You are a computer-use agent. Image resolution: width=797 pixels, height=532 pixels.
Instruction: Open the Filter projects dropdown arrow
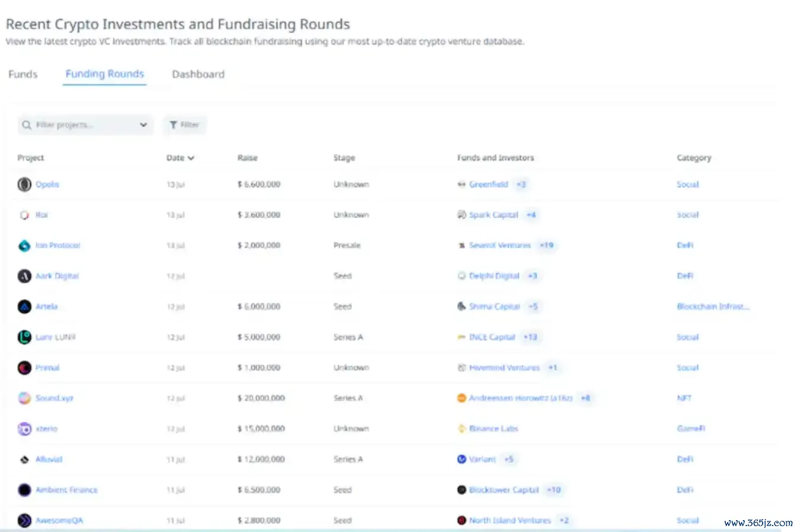[x=143, y=125]
